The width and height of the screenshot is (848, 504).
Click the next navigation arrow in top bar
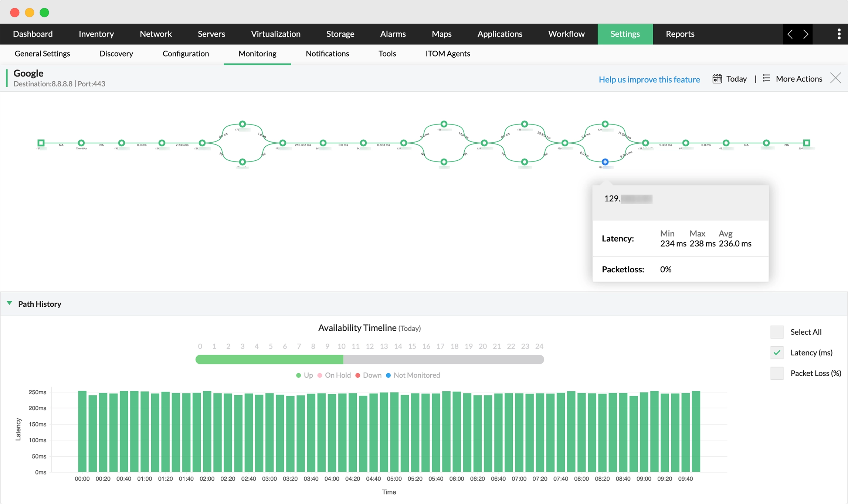click(805, 34)
